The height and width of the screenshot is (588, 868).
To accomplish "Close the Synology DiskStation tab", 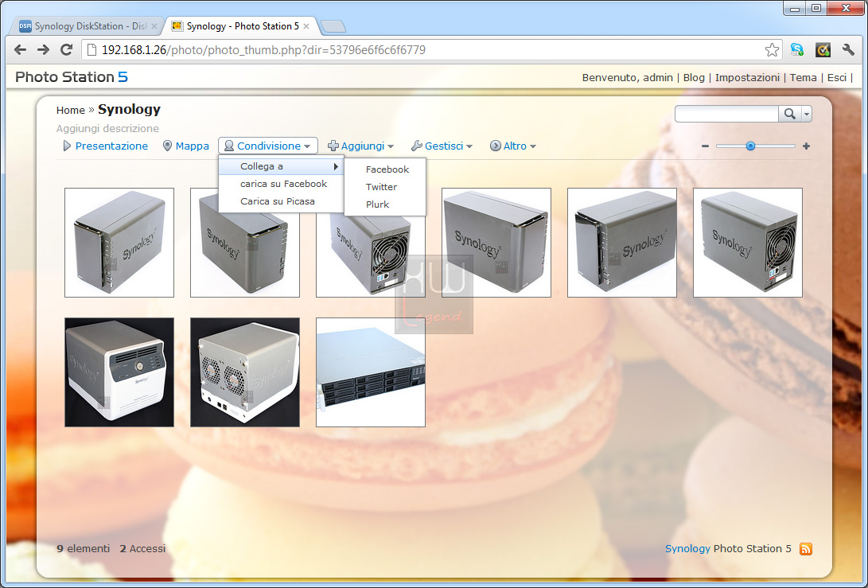I will point(154,26).
